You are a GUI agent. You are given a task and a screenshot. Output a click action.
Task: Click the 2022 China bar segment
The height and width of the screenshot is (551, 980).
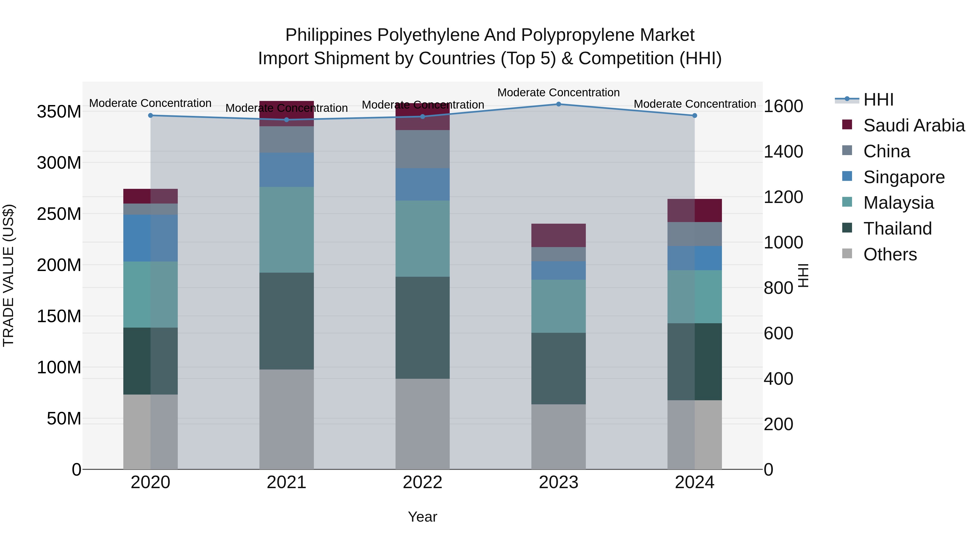[423, 149]
